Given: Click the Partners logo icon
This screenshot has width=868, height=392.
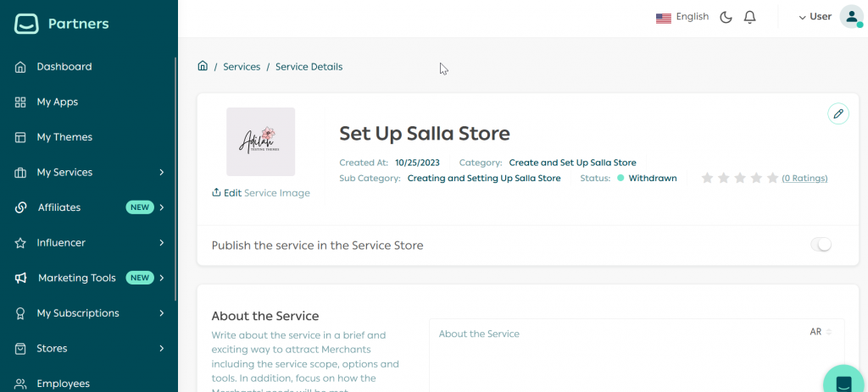Looking at the screenshot, I should pos(27,24).
